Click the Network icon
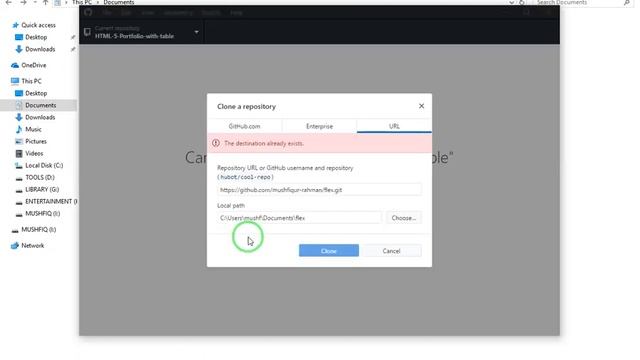Image resolution: width=640 pixels, height=360 pixels. pyautogui.click(x=15, y=246)
